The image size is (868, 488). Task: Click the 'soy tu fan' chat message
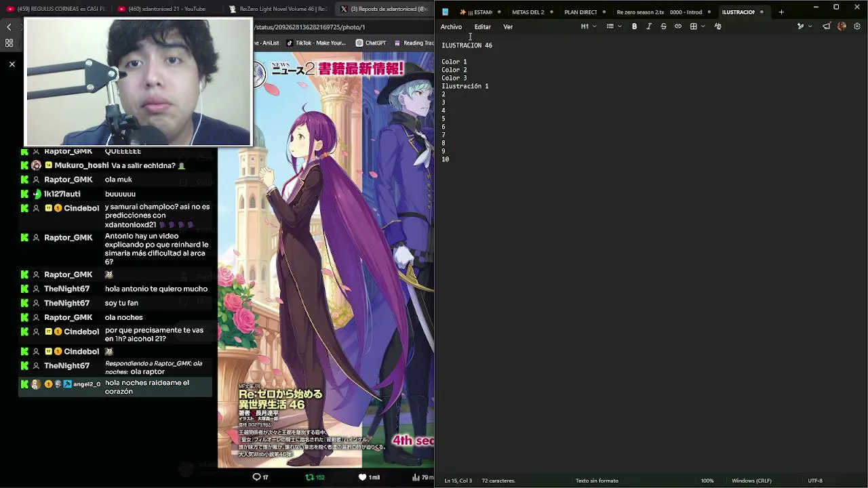(x=121, y=303)
